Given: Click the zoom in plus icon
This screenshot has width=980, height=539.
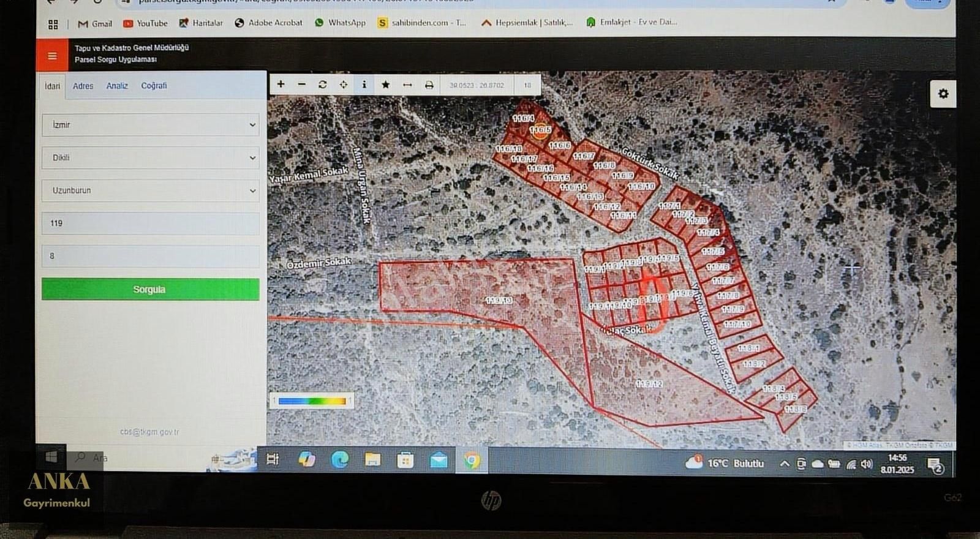Looking at the screenshot, I should click(x=281, y=85).
